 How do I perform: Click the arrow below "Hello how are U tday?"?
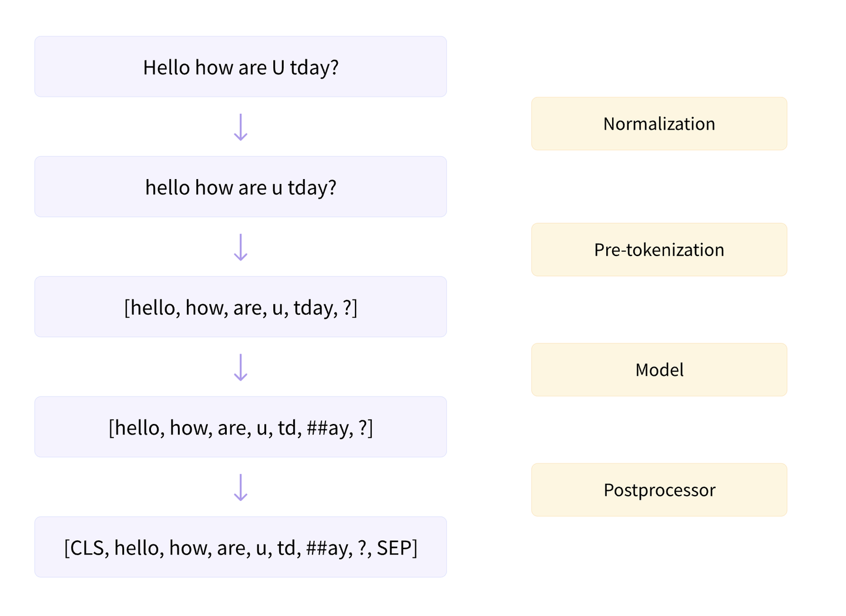pos(241,127)
